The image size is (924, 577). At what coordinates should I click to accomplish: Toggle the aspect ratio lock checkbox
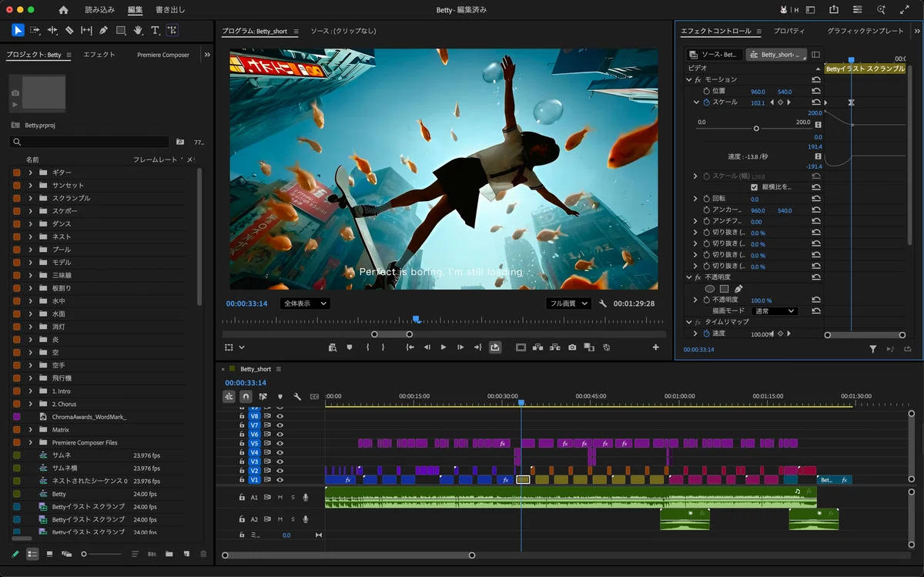[x=755, y=187]
